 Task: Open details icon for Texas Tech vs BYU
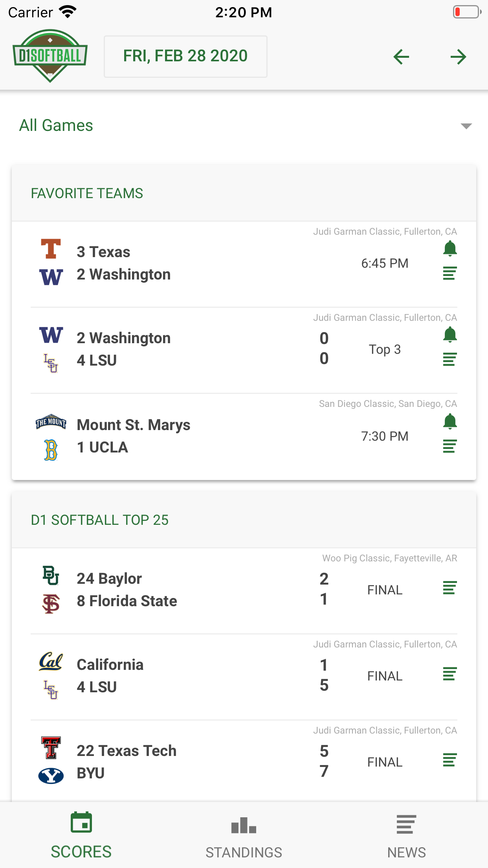(x=449, y=760)
